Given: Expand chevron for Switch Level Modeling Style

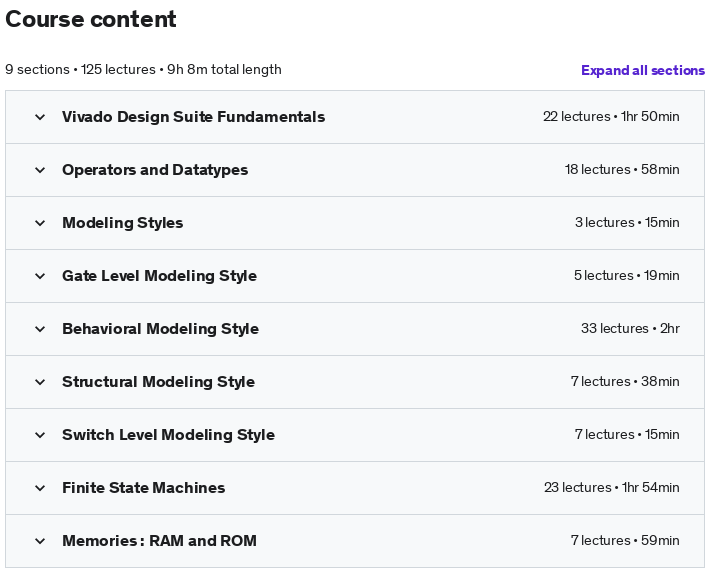Looking at the screenshot, I should click(x=40, y=435).
